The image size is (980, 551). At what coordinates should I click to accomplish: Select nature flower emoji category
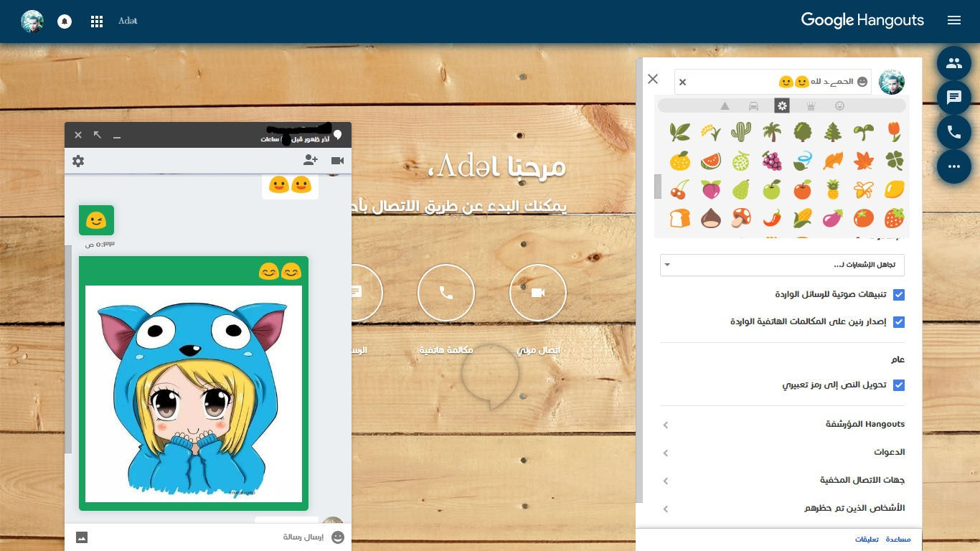click(782, 106)
